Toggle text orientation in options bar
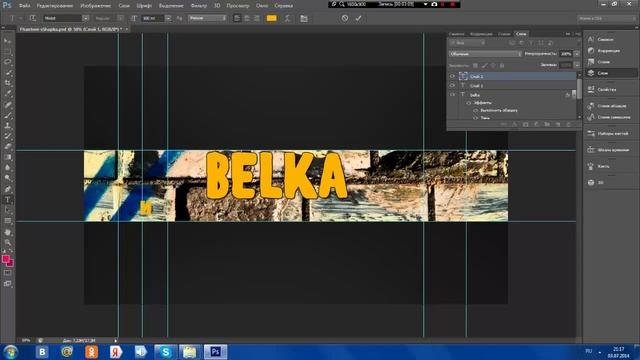 click(x=33, y=18)
